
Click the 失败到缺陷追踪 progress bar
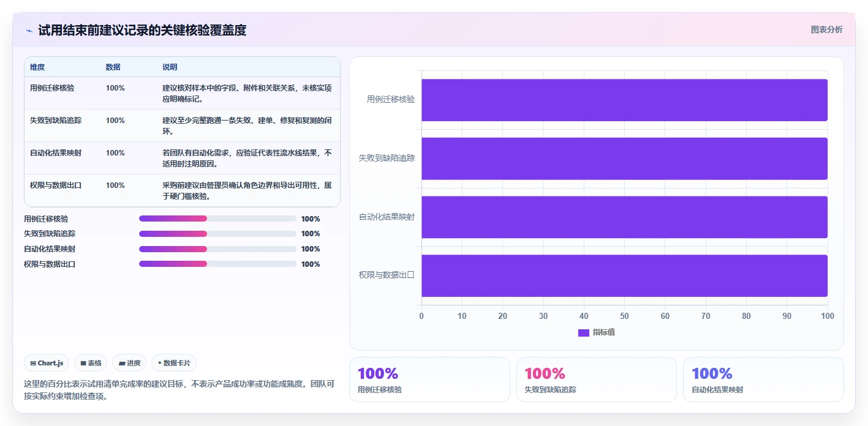point(217,234)
